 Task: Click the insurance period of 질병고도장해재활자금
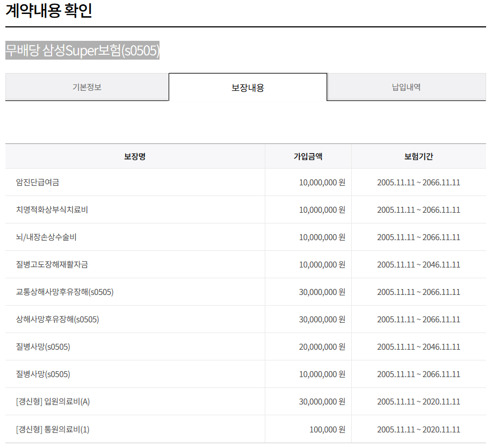coord(418,264)
